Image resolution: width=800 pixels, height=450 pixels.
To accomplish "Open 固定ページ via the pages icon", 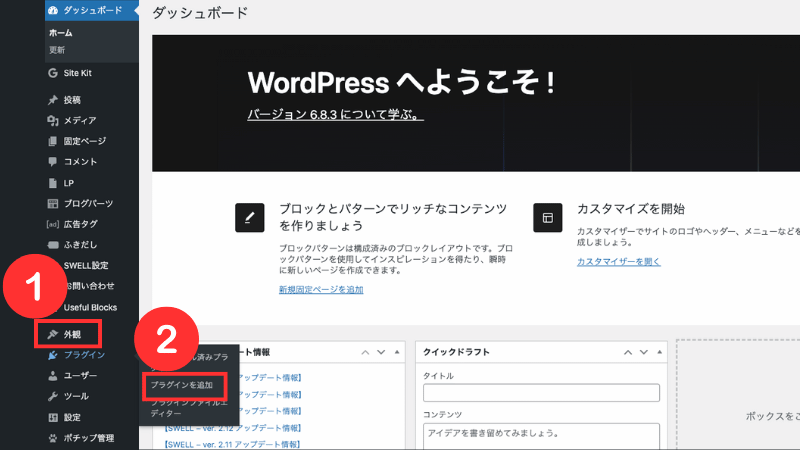I will coord(53,141).
